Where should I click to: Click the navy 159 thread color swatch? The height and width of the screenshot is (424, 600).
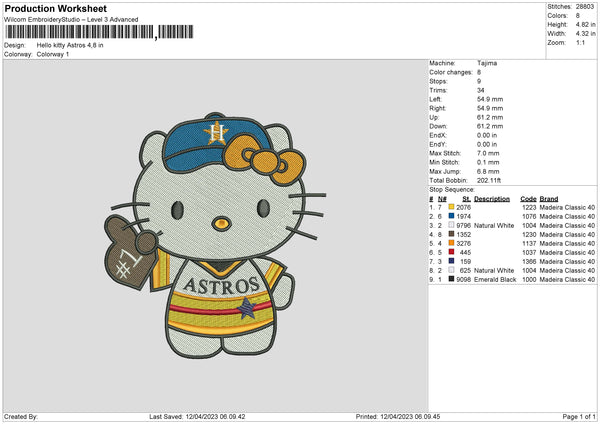[452, 261]
